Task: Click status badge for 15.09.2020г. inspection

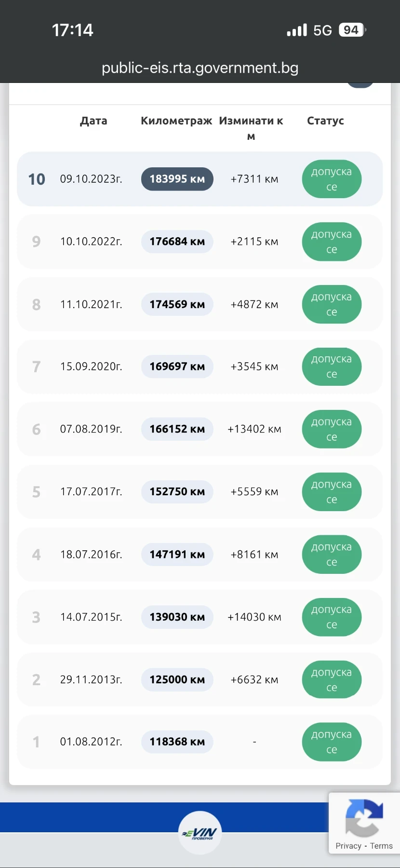Action: (x=332, y=366)
